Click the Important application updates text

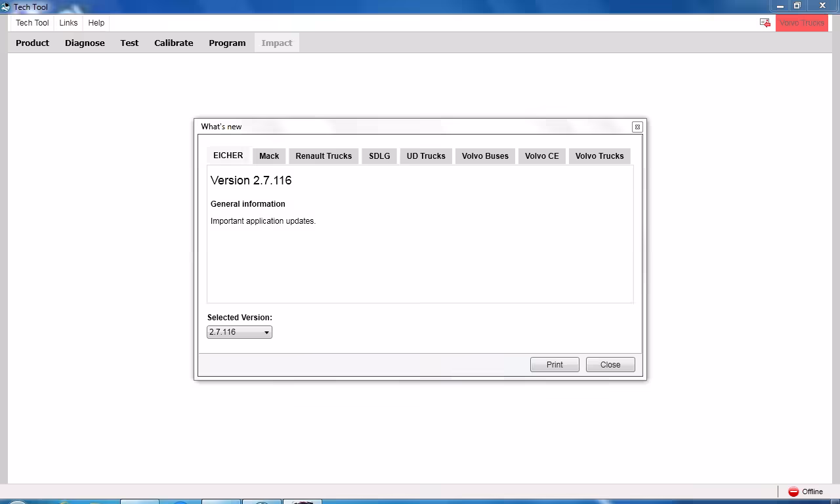pyautogui.click(x=263, y=221)
